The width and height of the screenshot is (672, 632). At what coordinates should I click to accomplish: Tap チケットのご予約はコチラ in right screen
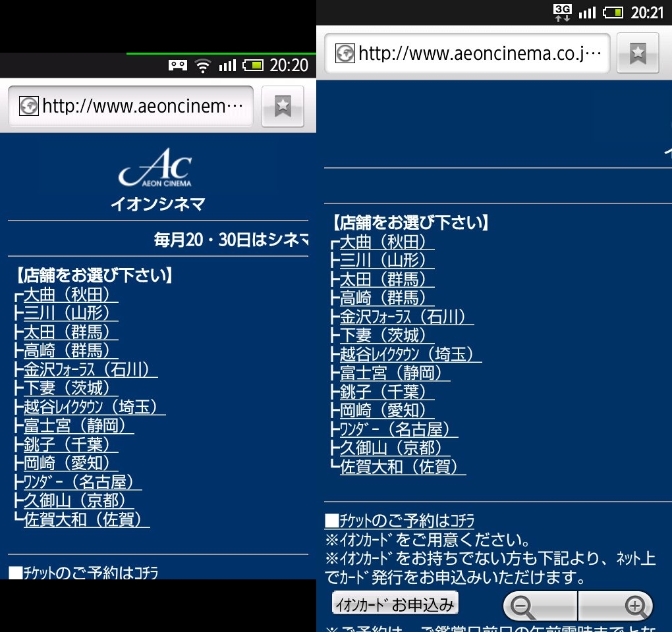click(400, 521)
